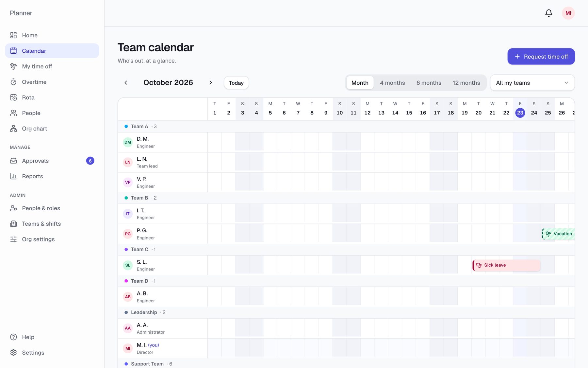The height and width of the screenshot is (368, 588).
Task: Select highlighted day 23 in header
Action: [x=520, y=113]
